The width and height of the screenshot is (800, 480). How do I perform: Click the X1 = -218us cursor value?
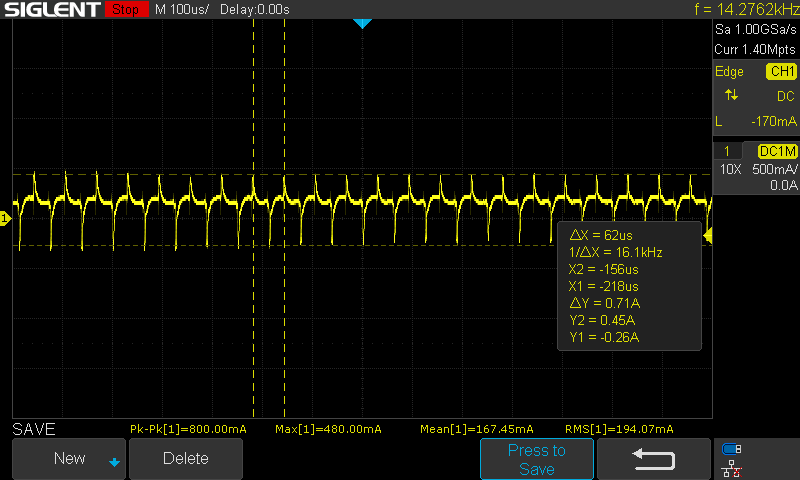604,286
